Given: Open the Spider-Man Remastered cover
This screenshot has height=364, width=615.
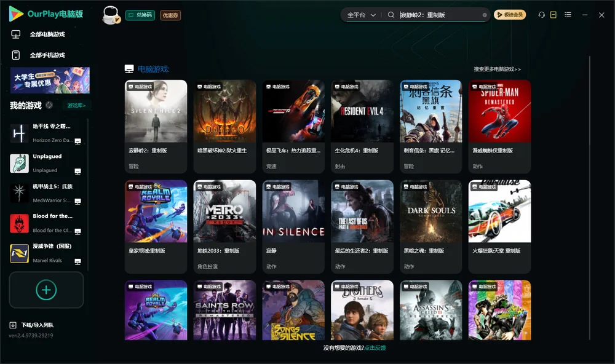Looking at the screenshot, I should [x=499, y=111].
